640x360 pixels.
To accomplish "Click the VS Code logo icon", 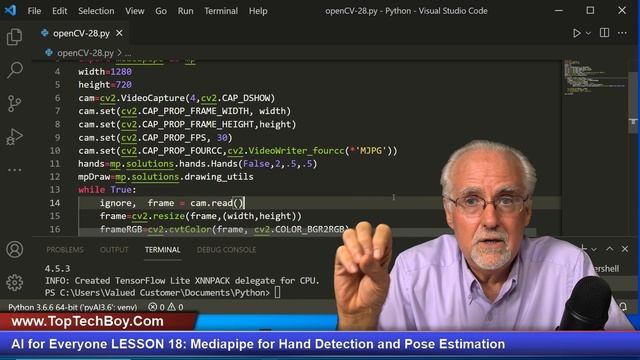I will click(10, 10).
